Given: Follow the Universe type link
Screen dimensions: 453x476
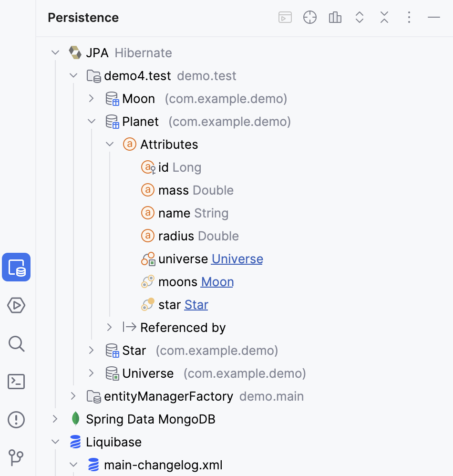Looking at the screenshot, I should tap(237, 259).
